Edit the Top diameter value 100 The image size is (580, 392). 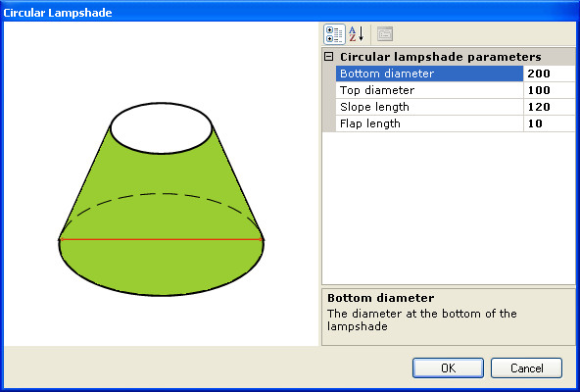pyautogui.click(x=550, y=90)
